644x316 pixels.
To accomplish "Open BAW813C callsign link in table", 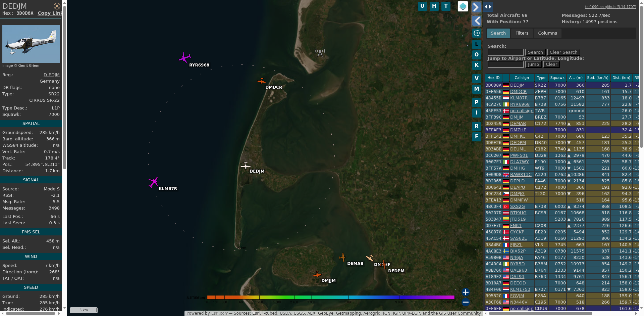I will (x=521, y=175).
